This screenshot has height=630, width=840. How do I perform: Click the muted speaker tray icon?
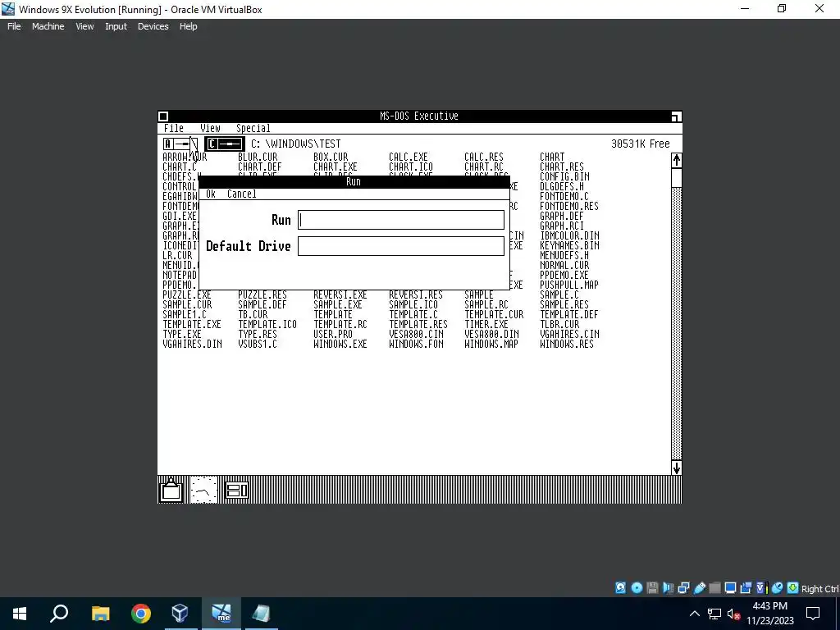point(734,614)
